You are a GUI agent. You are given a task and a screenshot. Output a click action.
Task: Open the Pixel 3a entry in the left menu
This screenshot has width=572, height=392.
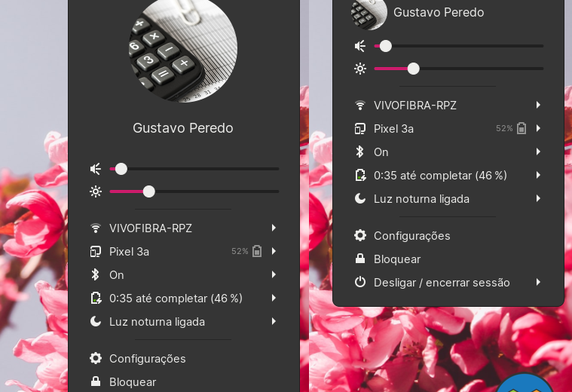pos(130,251)
